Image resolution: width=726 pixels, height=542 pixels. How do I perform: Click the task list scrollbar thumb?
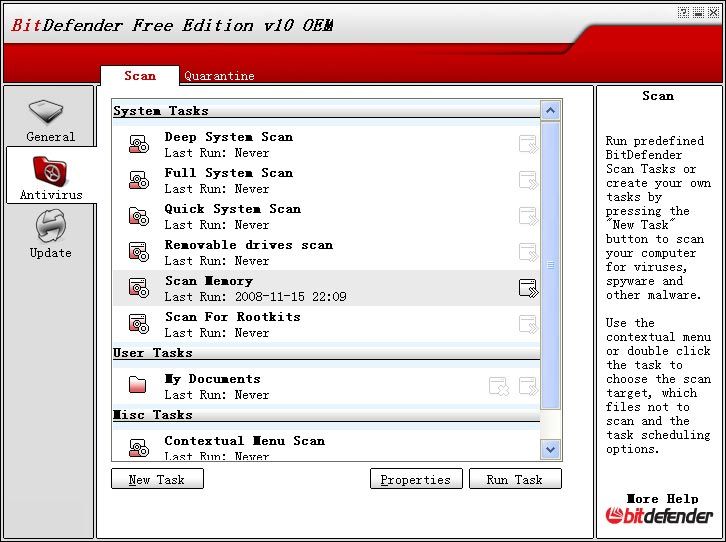(x=551, y=265)
